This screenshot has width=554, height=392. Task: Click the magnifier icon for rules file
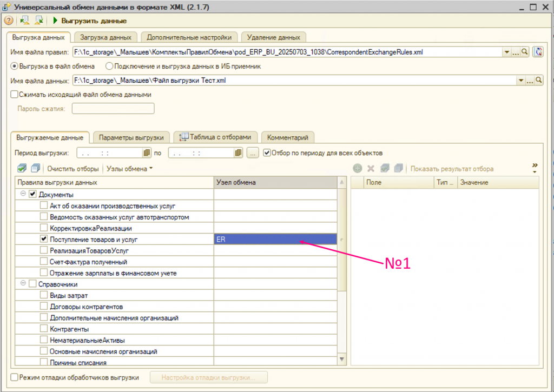[x=525, y=52]
